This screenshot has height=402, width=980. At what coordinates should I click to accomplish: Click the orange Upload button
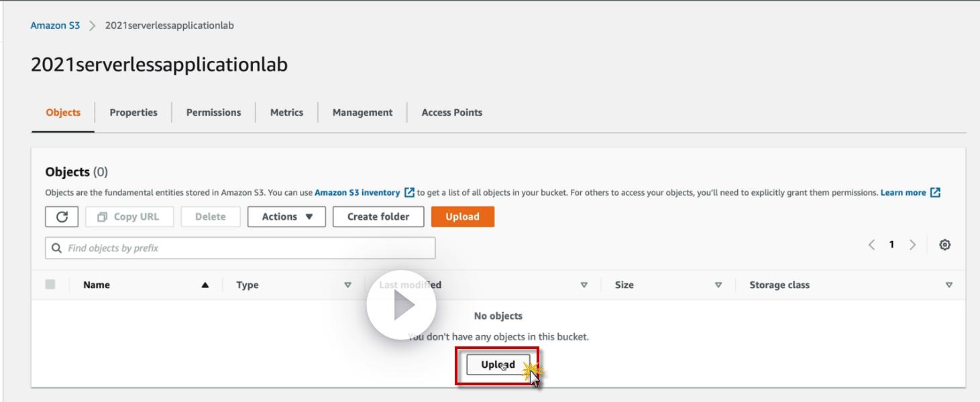(x=462, y=216)
